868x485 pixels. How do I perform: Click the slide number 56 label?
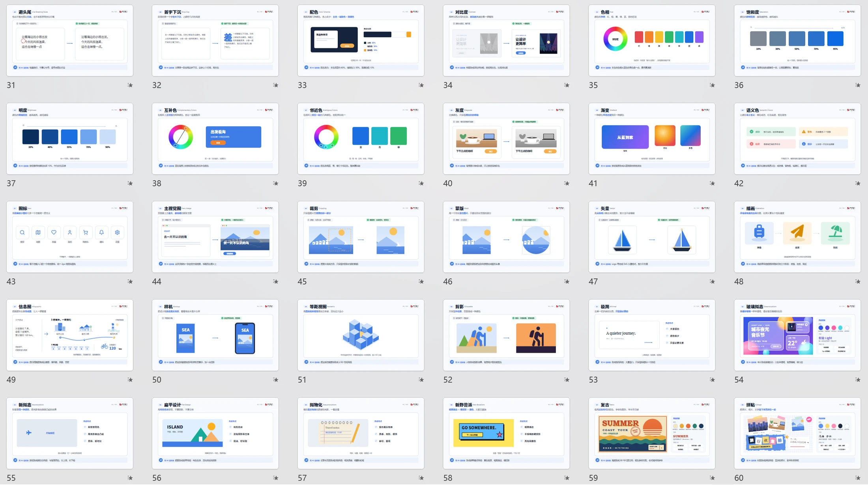coord(157,478)
